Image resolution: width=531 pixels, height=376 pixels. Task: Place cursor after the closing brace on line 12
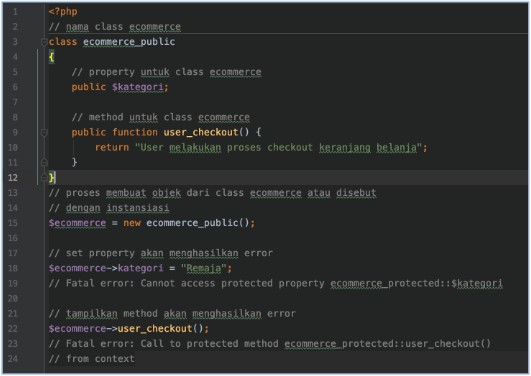[56, 177]
